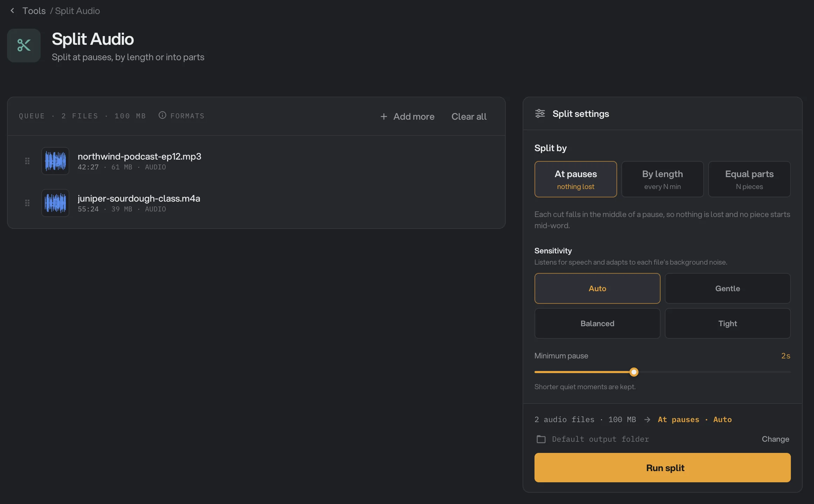This screenshot has width=814, height=504.
Task: Clear all files from the queue
Action: point(469,117)
